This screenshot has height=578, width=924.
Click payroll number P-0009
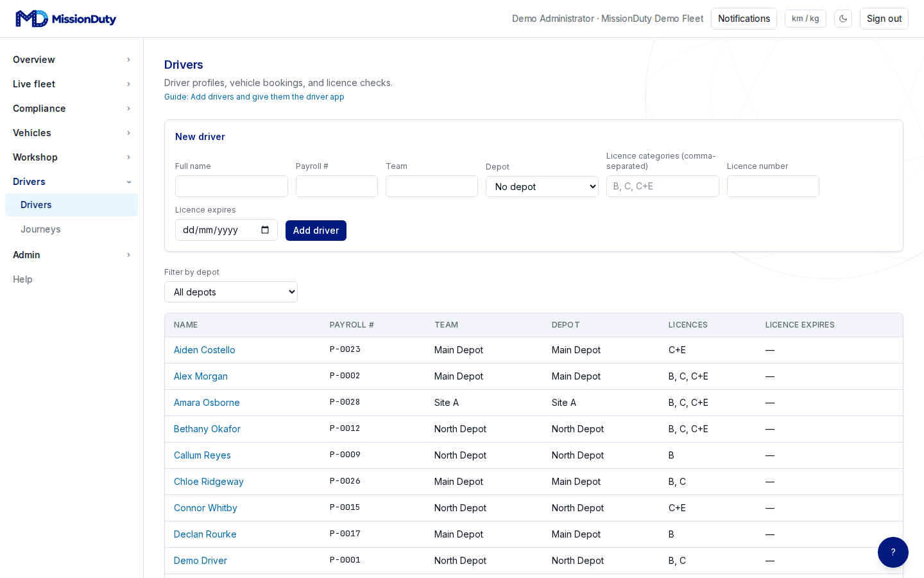345,455
